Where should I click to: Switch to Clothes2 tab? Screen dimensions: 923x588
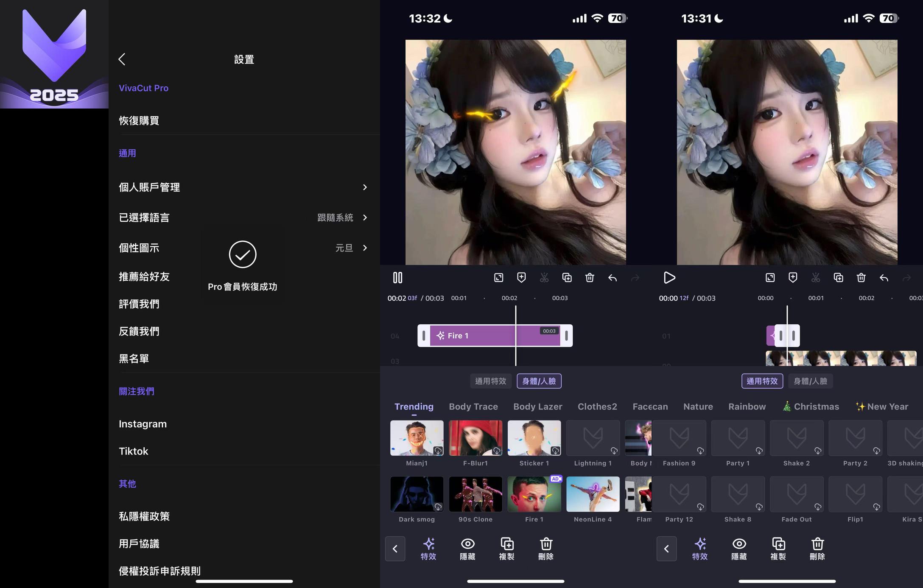coord(597,407)
